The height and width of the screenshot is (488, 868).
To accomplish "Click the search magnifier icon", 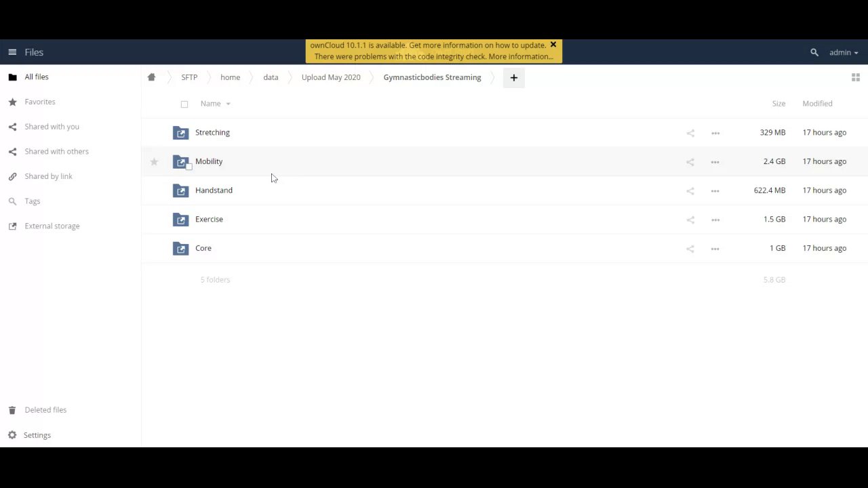I will pyautogui.click(x=814, y=52).
